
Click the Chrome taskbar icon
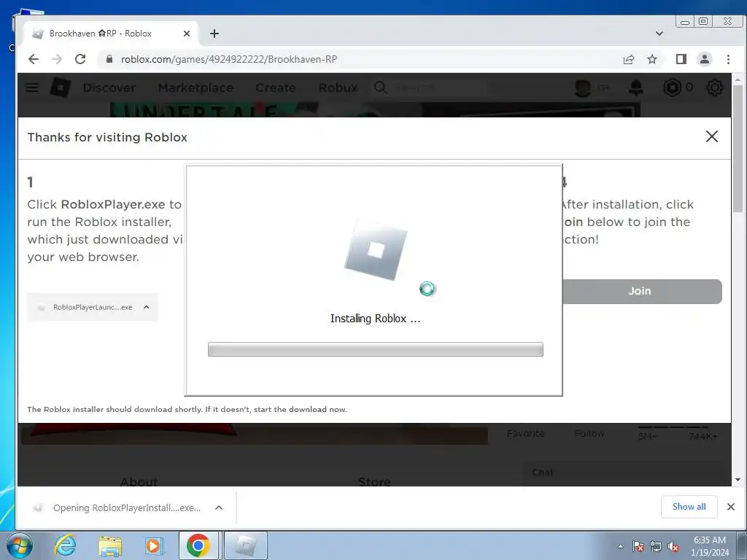(198, 545)
